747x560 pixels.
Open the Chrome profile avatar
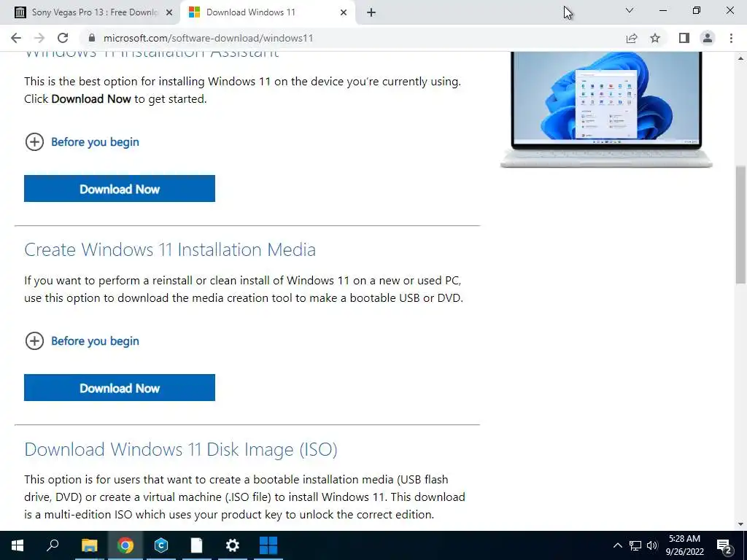tap(708, 38)
